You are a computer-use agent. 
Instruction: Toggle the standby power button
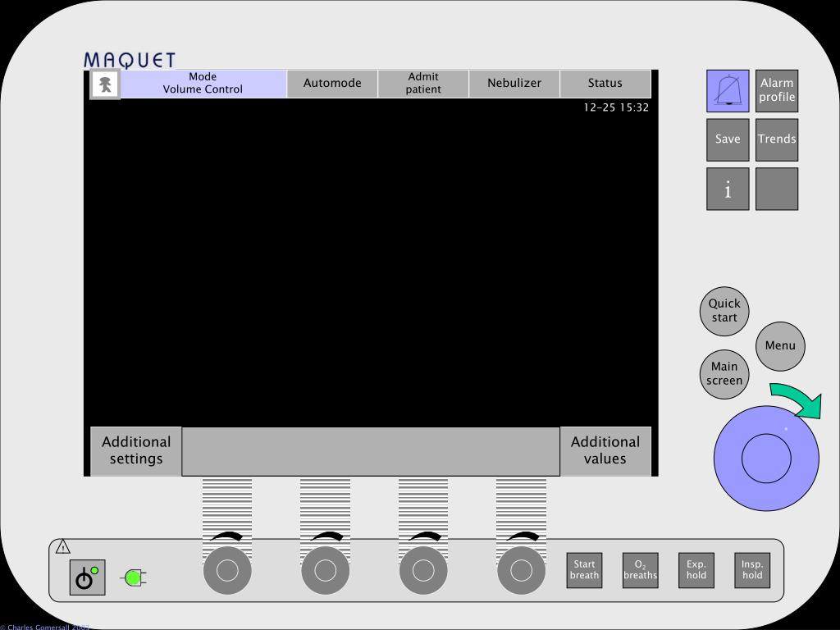click(87, 577)
